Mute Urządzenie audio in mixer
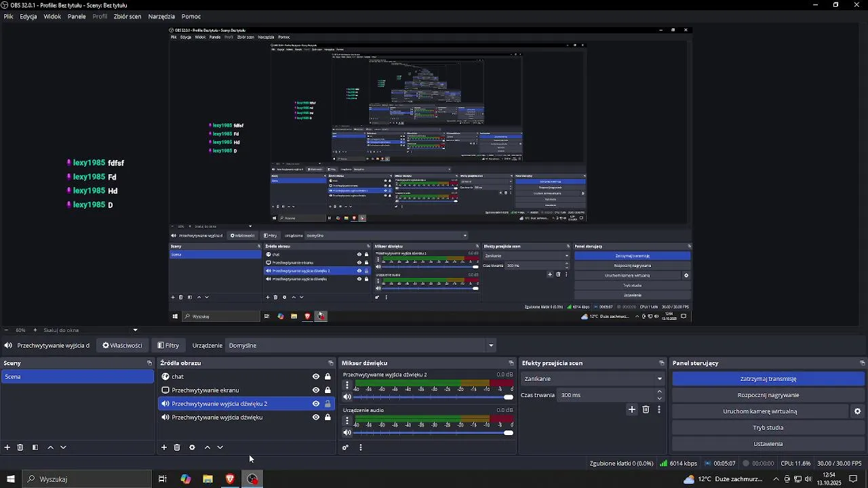Screen dimensions: 868x488 (x=347, y=432)
